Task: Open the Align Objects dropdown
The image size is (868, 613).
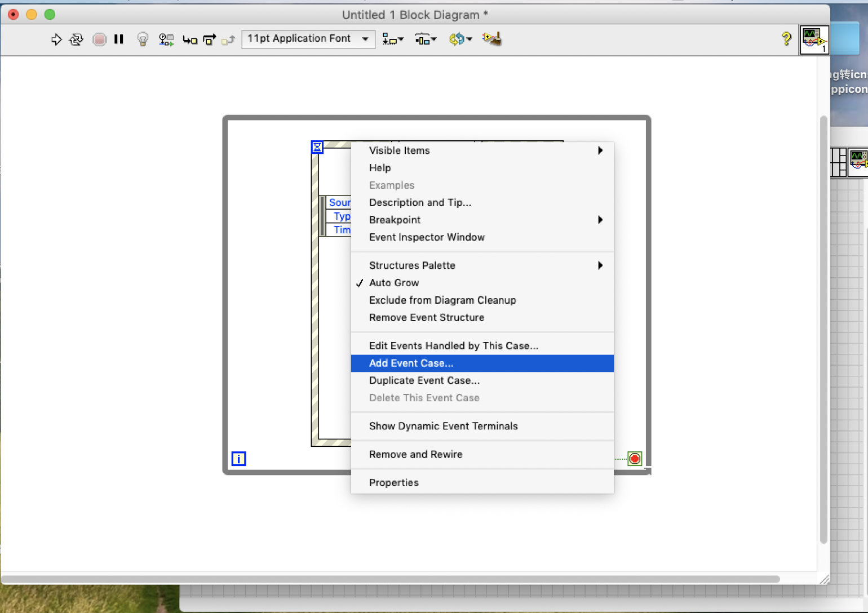Action: (393, 39)
